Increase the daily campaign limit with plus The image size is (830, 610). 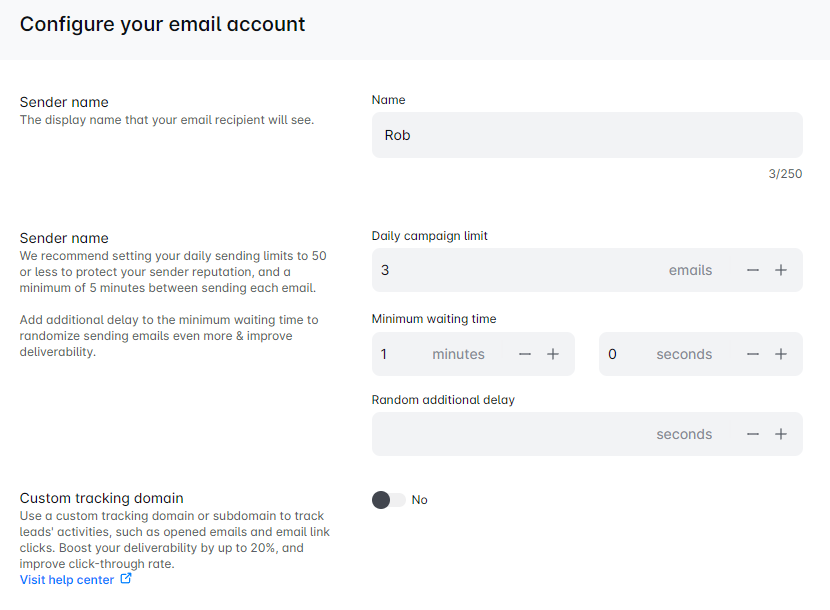pos(781,270)
